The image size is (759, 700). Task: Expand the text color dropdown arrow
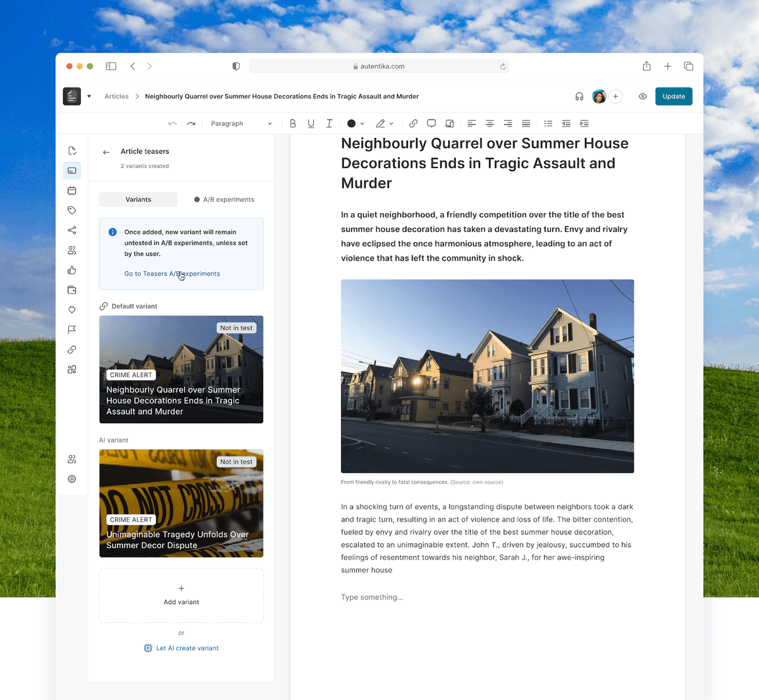362,124
